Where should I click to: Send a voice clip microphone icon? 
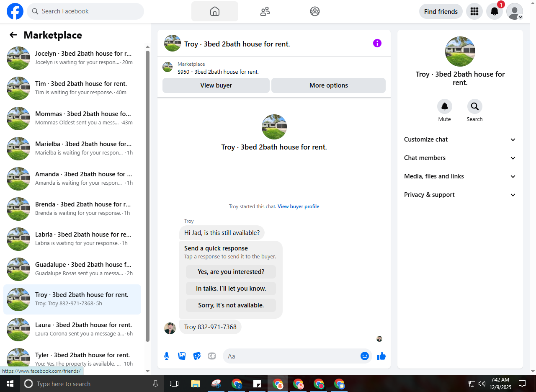167,356
